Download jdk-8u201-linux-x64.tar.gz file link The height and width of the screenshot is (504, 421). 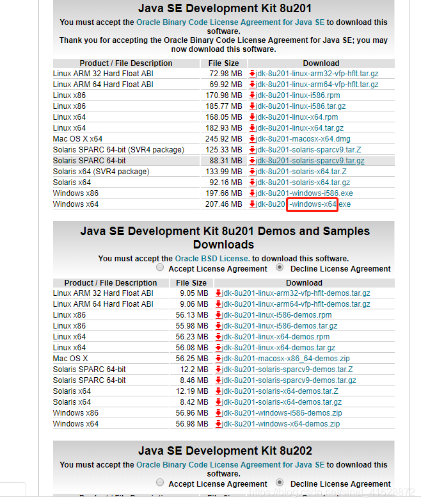[x=299, y=128]
